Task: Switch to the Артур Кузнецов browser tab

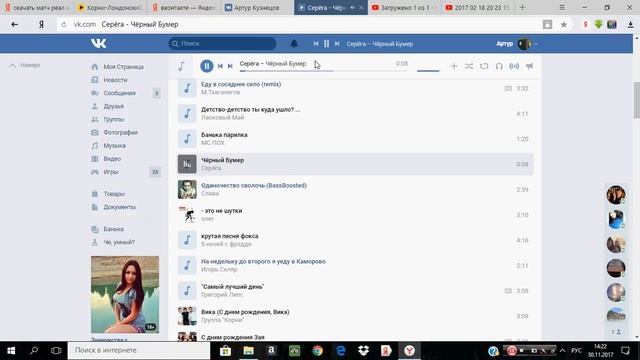Action: tap(257, 7)
